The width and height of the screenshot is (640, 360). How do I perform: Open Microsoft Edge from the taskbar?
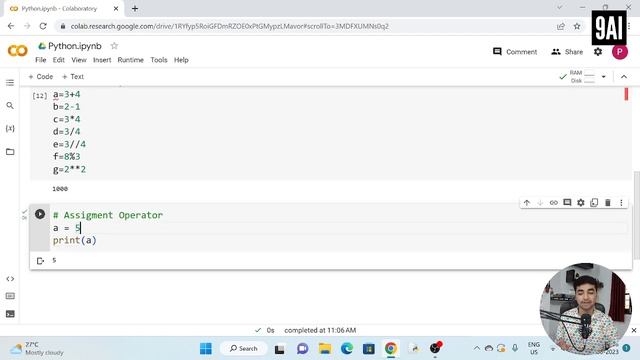point(347,349)
